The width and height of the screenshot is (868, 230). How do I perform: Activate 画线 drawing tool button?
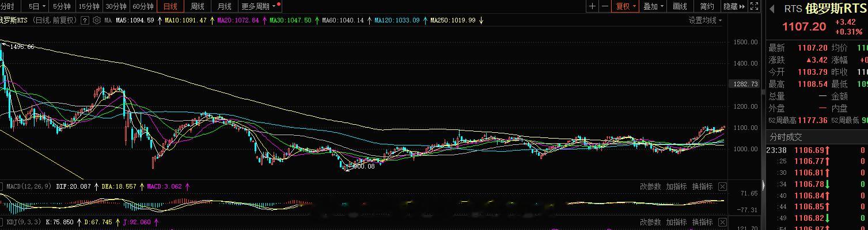(x=680, y=6)
